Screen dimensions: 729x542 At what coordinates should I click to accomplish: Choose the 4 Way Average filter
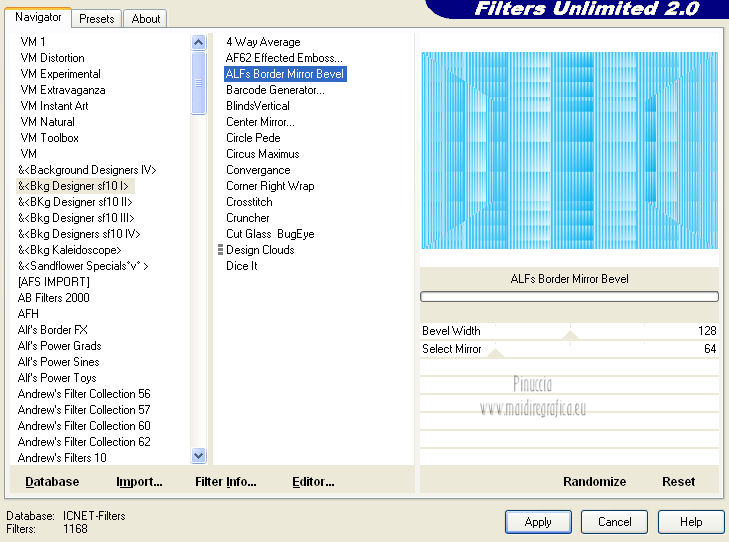[x=263, y=42]
